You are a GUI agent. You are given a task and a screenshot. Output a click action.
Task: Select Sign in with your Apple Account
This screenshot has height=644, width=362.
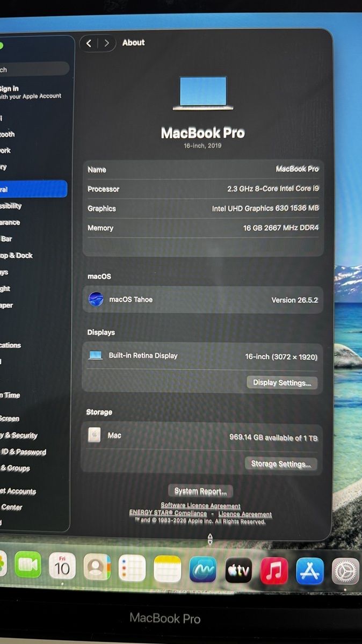pos(31,92)
